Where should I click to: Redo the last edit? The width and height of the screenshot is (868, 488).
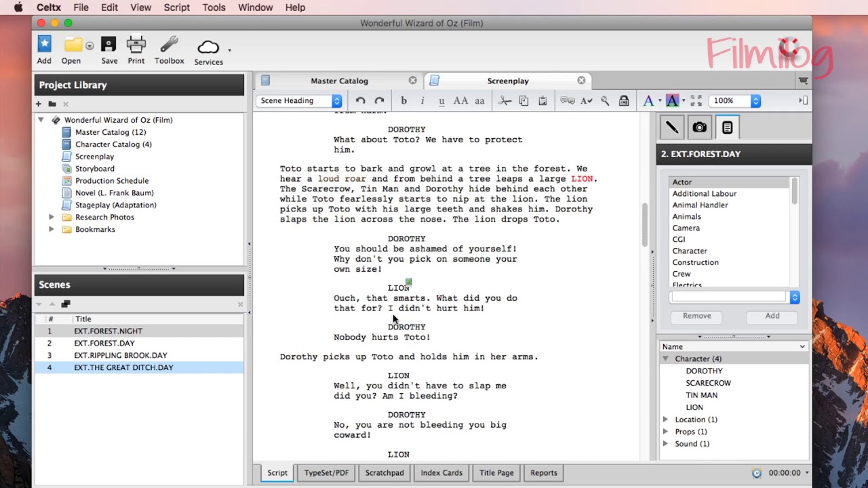pyautogui.click(x=379, y=100)
